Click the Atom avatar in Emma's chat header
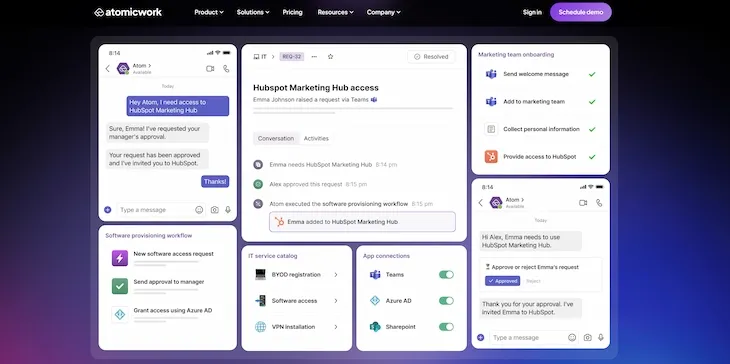The width and height of the screenshot is (730, 364). 123,68
